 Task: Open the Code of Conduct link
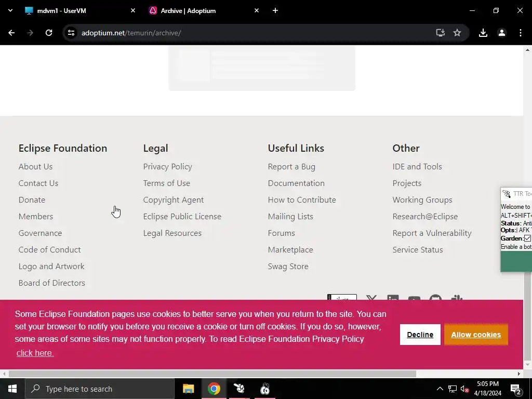(49, 250)
